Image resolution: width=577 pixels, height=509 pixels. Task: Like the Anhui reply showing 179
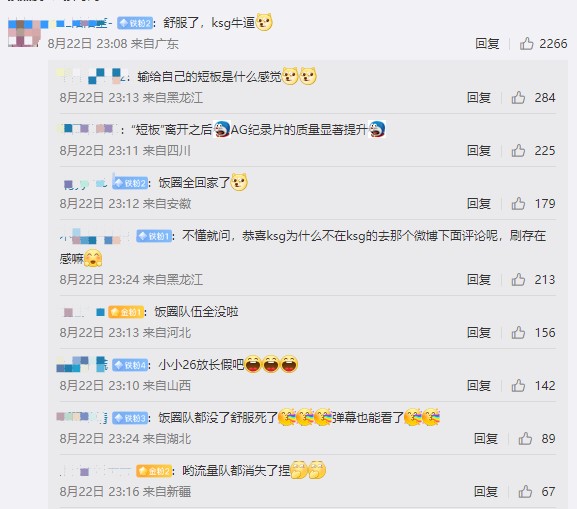[x=518, y=204]
